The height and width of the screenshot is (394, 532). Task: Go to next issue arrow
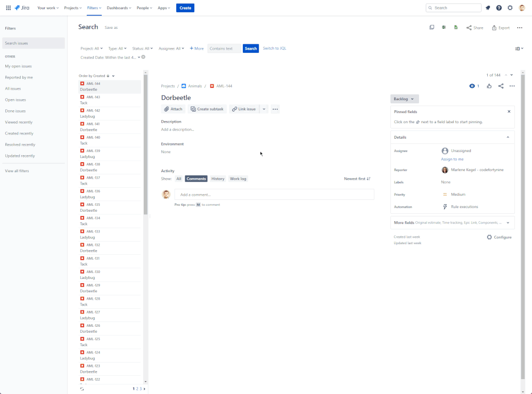coord(512,75)
